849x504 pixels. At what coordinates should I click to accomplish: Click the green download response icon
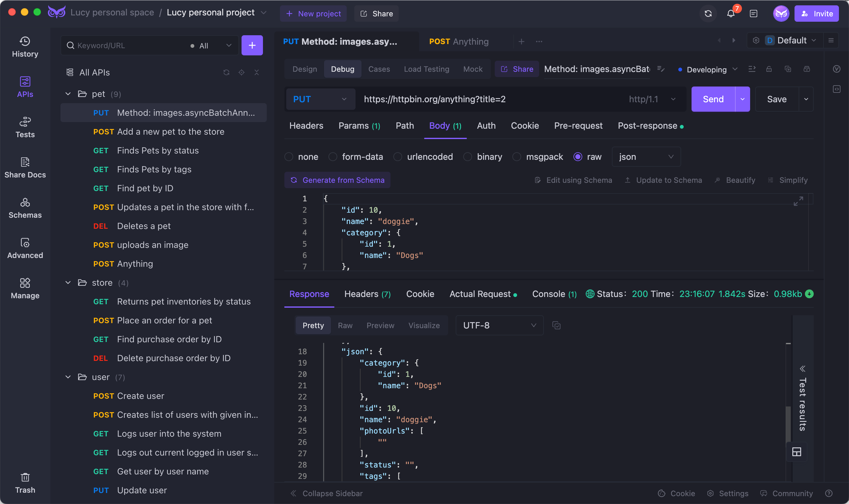coord(810,294)
